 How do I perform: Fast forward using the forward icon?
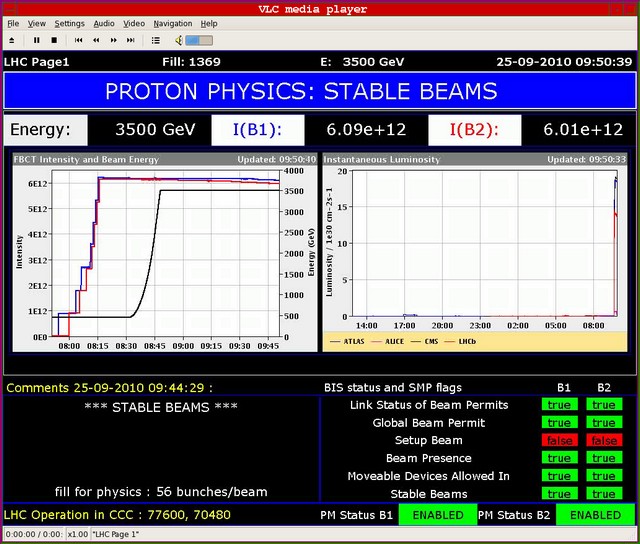tap(113, 40)
